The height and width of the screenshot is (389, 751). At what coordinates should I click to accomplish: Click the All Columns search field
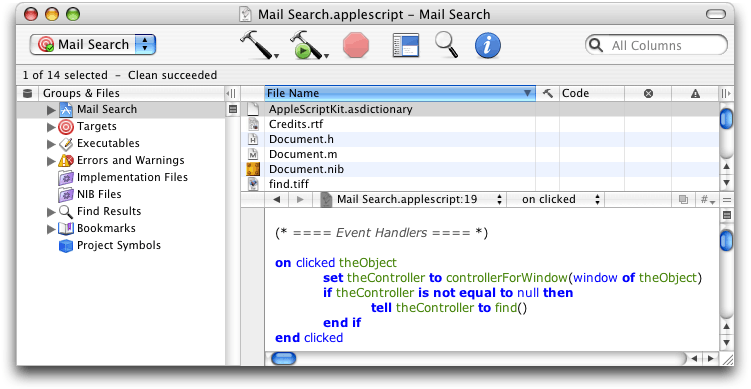coord(656,45)
